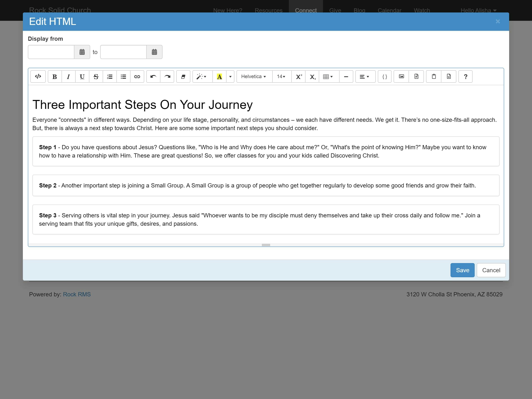The width and height of the screenshot is (532, 399).
Task: Undo the last editing change
Action: click(x=153, y=76)
